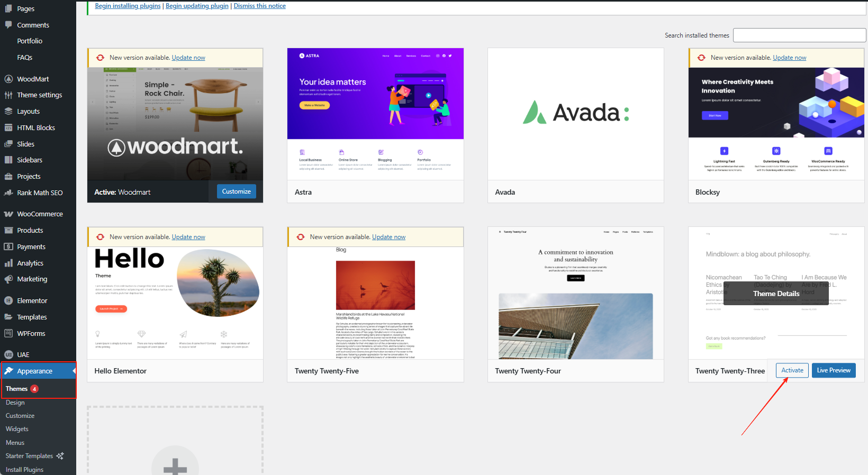Screen dimensions: 868x475
Task: Click the Elementor logo icon
Action: coord(8,300)
